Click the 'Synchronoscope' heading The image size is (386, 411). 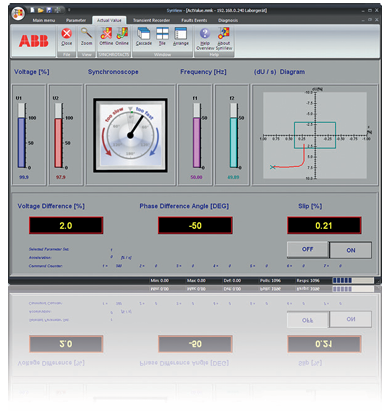point(113,72)
